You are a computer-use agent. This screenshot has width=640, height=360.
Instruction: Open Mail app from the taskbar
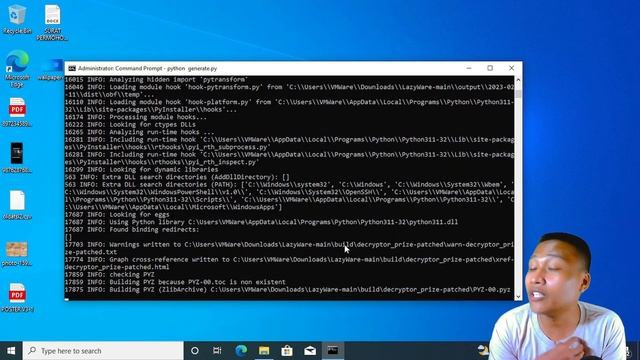click(310, 351)
